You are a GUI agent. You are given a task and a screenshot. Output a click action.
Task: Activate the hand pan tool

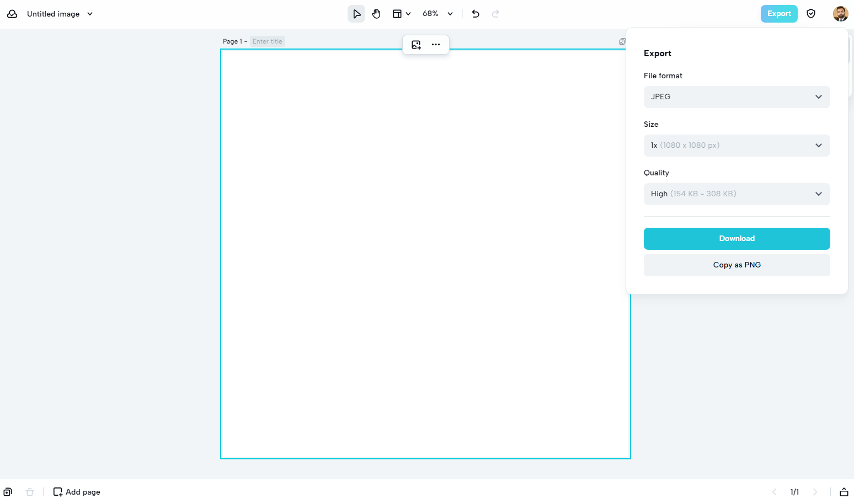pyautogui.click(x=376, y=14)
